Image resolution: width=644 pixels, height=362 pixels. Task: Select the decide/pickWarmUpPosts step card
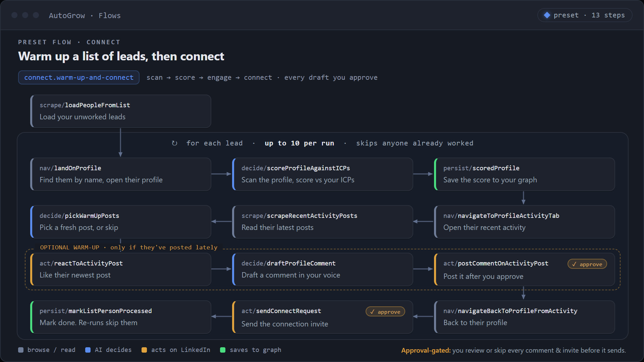(x=121, y=222)
